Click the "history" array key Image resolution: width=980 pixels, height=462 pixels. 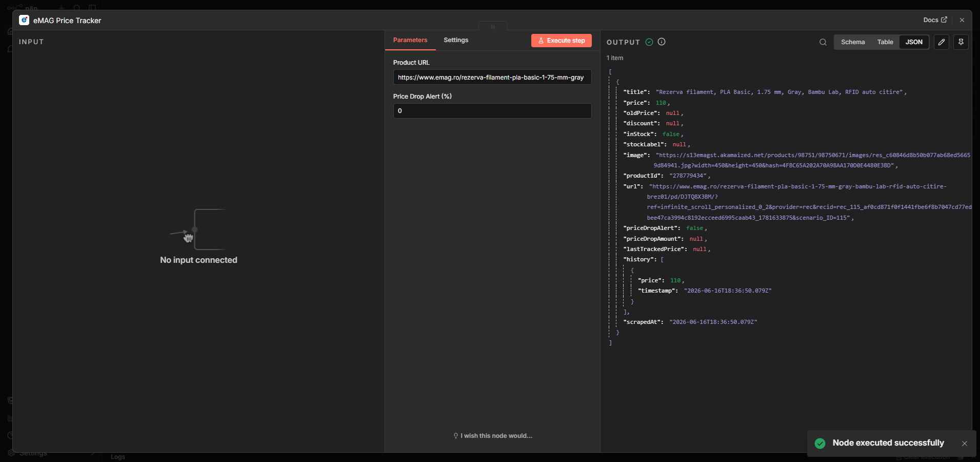[x=639, y=259]
